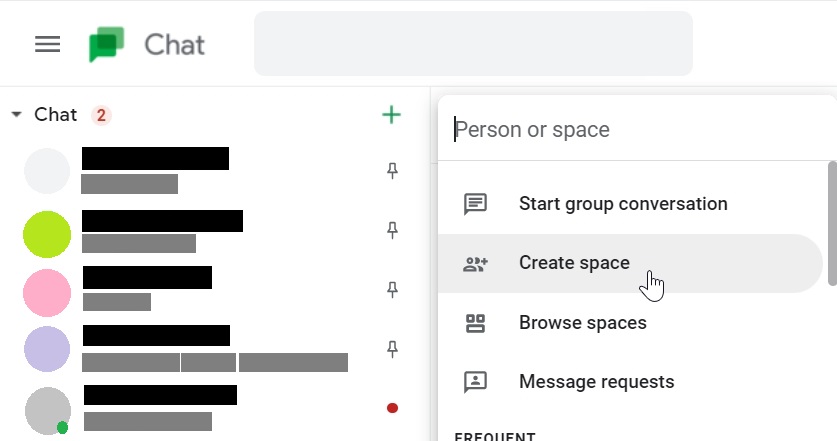Click the Create space people icon
This screenshot has height=441, width=837.
point(475,264)
